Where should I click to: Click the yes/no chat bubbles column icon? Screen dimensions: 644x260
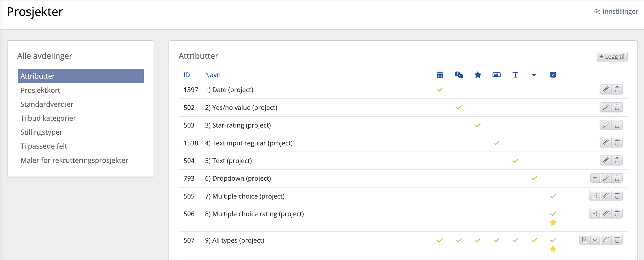(458, 75)
